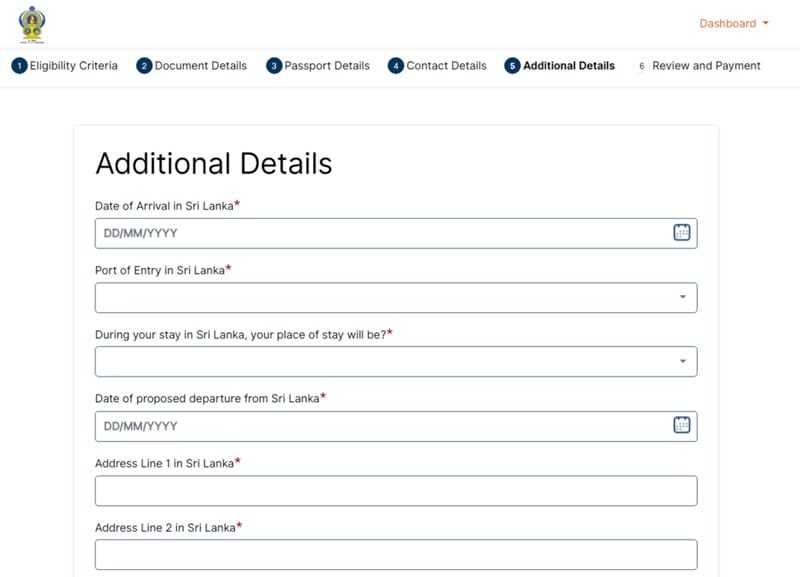Expand place of stay dropdown
This screenshot has width=800, height=577.
tap(396, 362)
